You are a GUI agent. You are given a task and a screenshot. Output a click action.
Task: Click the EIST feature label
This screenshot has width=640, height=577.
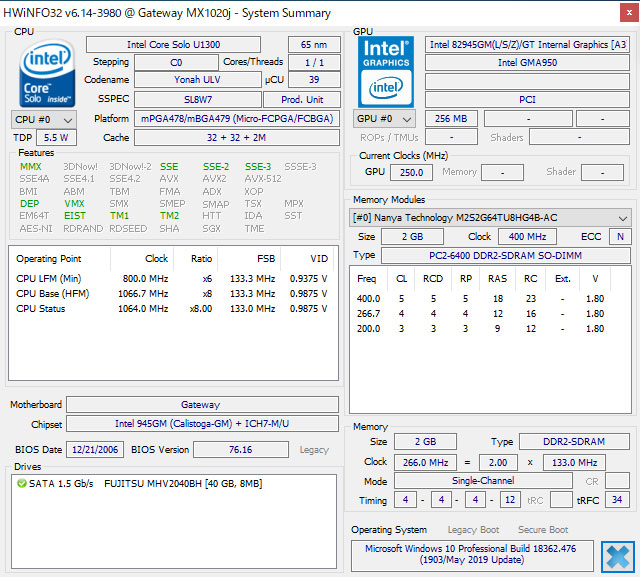click(x=75, y=215)
